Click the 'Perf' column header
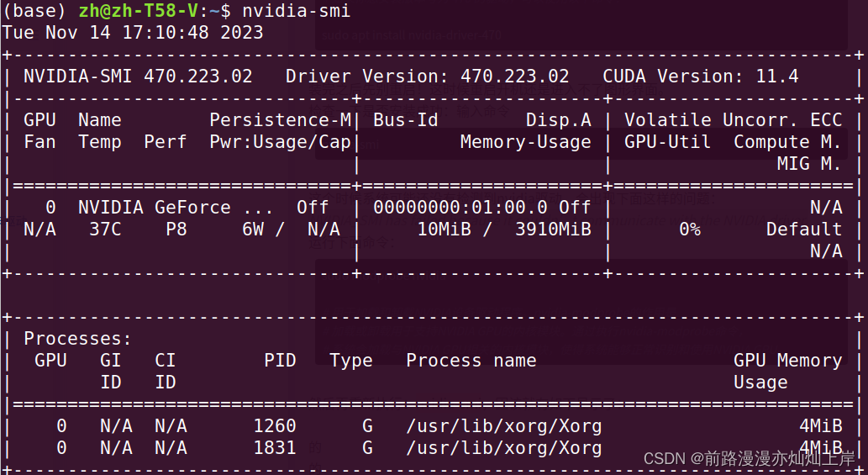Viewport: 868px width, 475px height. click(x=165, y=142)
